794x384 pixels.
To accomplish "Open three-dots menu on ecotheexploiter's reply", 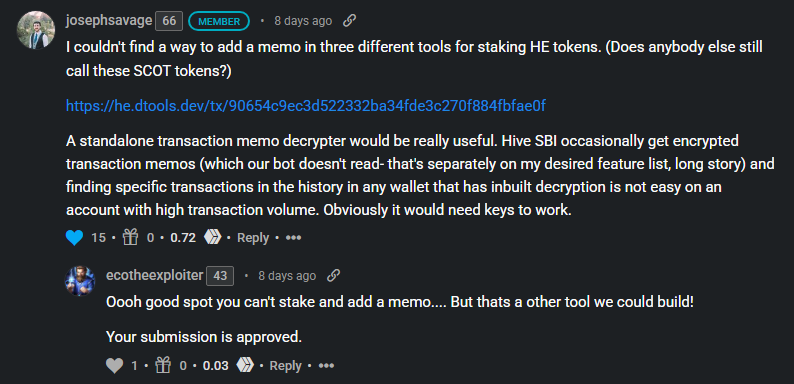I will pos(326,365).
